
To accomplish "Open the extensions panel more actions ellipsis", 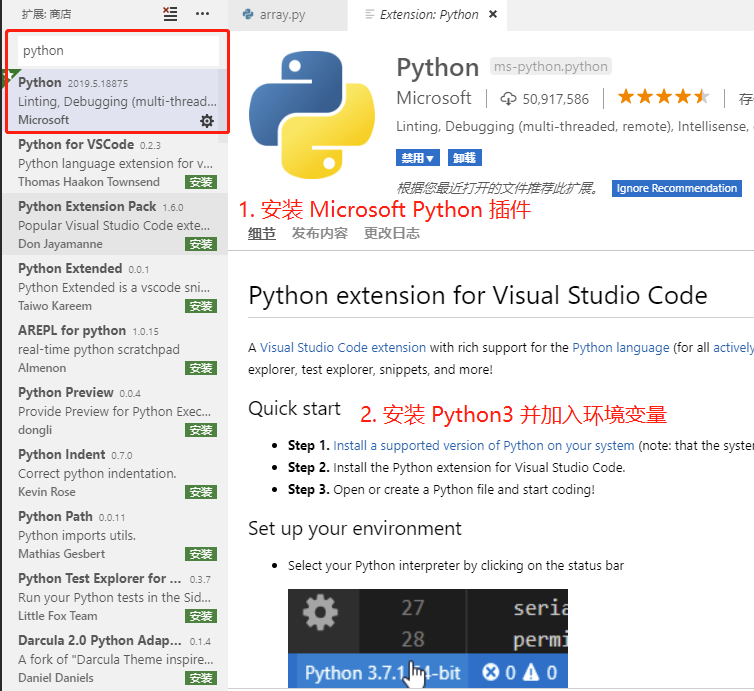I will (x=203, y=14).
